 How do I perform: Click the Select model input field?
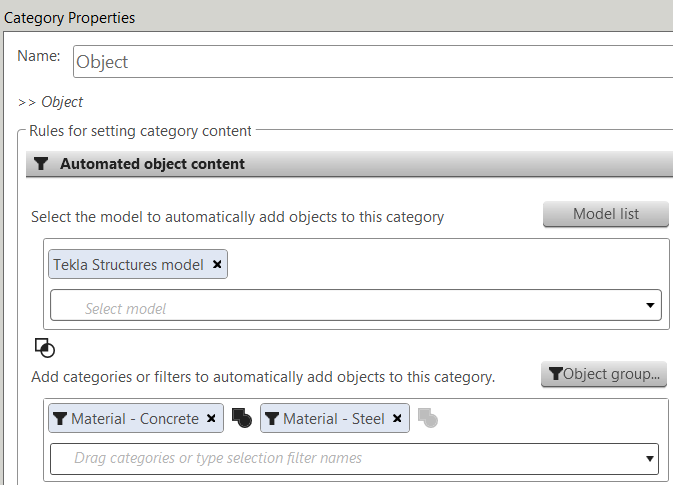340,306
